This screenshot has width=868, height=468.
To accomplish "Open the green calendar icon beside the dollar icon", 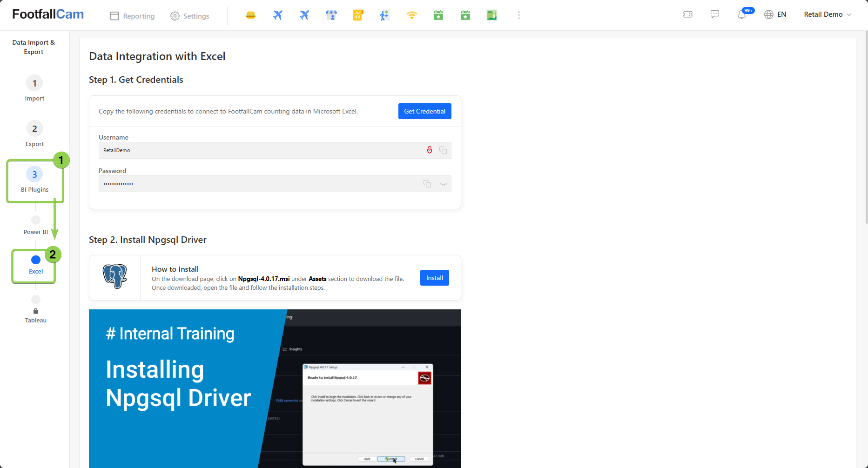I will click(x=465, y=15).
